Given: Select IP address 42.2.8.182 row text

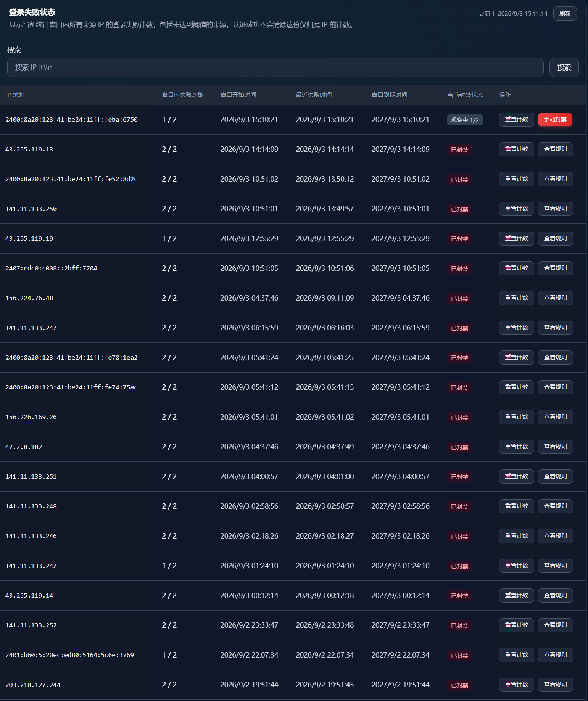Looking at the screenshot, I should (x=24, y=447).
